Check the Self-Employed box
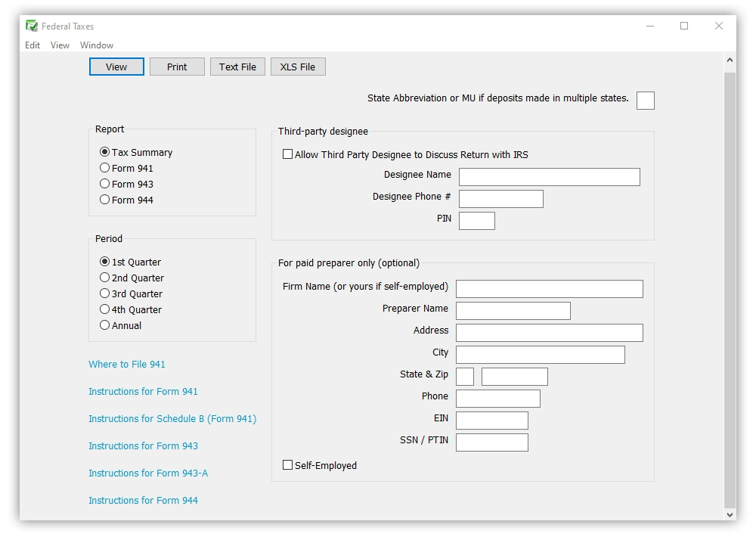756x534 pixels. tap(287, 466)
